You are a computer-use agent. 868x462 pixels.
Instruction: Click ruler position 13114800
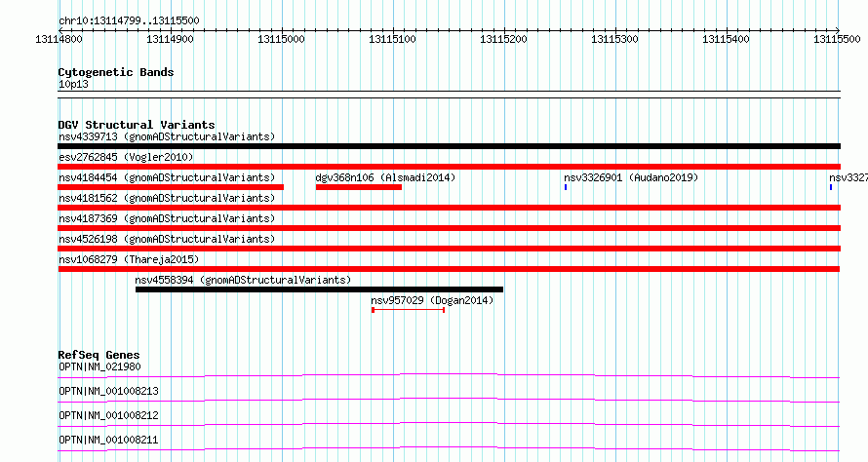pos(59,39)
